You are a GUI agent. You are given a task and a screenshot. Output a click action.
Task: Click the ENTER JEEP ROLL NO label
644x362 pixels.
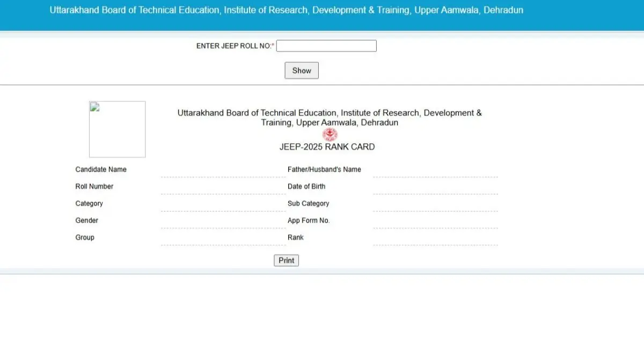[x=234, y=46]
